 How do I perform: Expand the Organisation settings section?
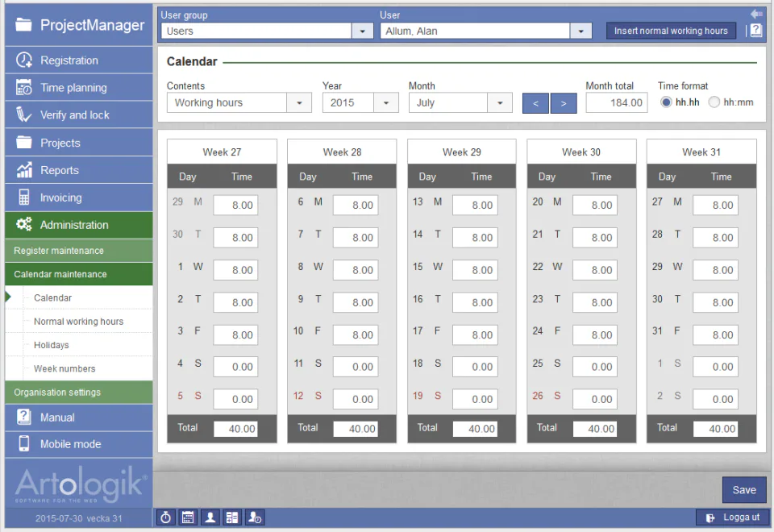79,393
